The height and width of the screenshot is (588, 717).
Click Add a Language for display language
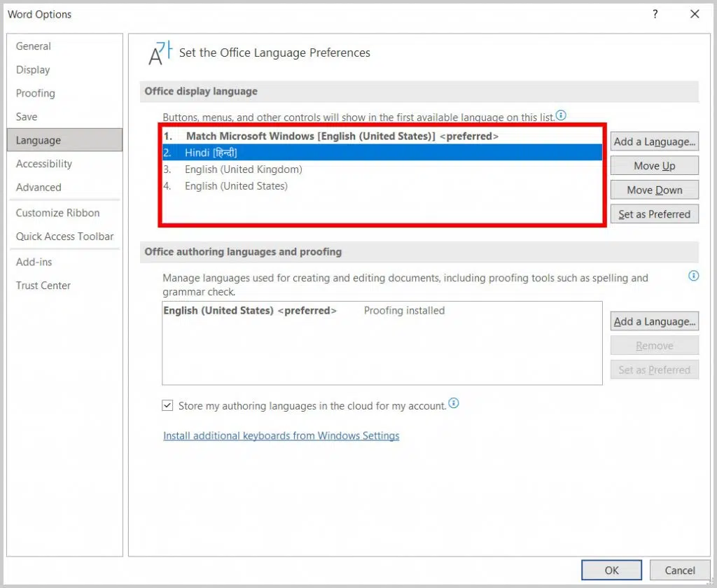[655, 141]
